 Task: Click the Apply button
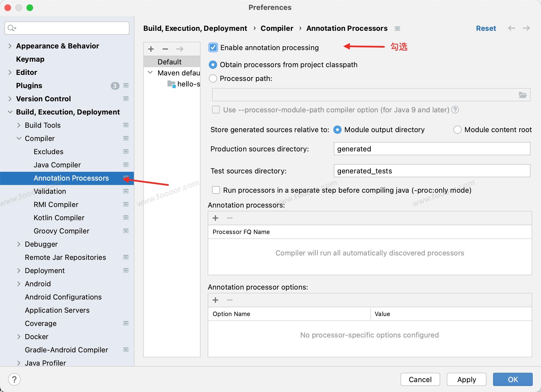click(x=466, y=380)
